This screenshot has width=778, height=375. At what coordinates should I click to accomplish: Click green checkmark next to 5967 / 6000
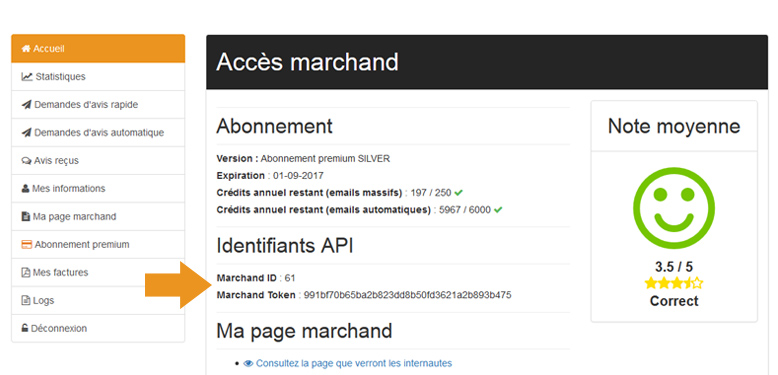pyautogui.click(x=498, y=210)
